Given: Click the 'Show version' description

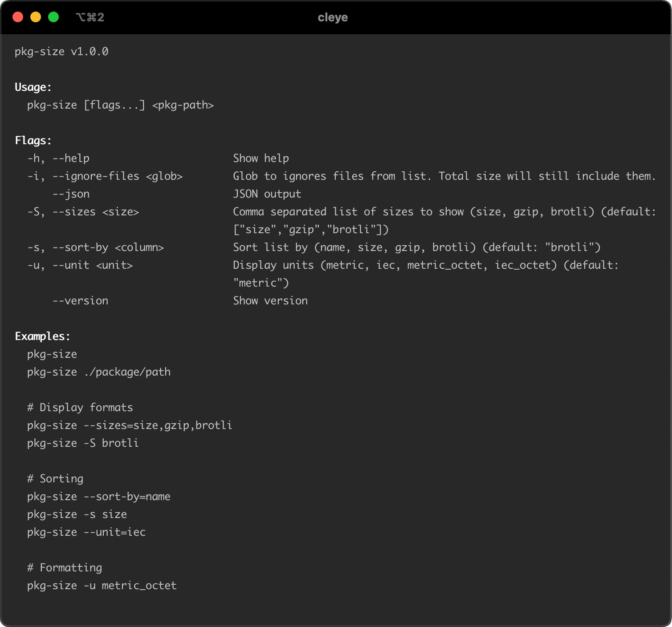Looking at the screenshot, I should (x=270, y=301).
